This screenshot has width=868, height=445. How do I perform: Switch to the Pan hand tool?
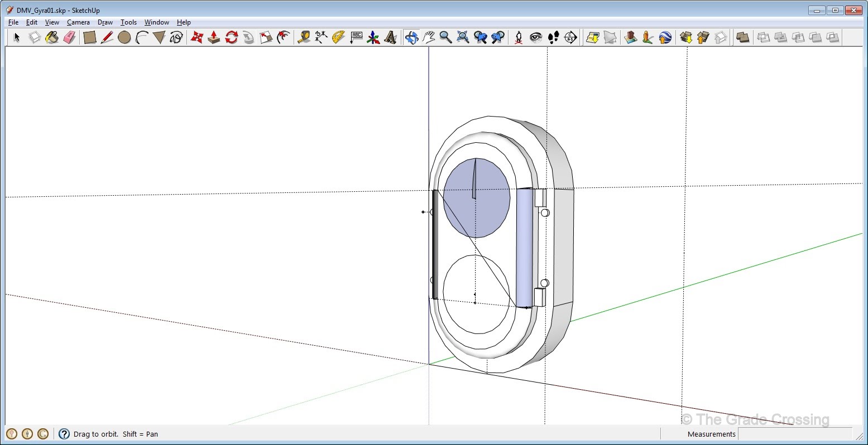point(429,37)
